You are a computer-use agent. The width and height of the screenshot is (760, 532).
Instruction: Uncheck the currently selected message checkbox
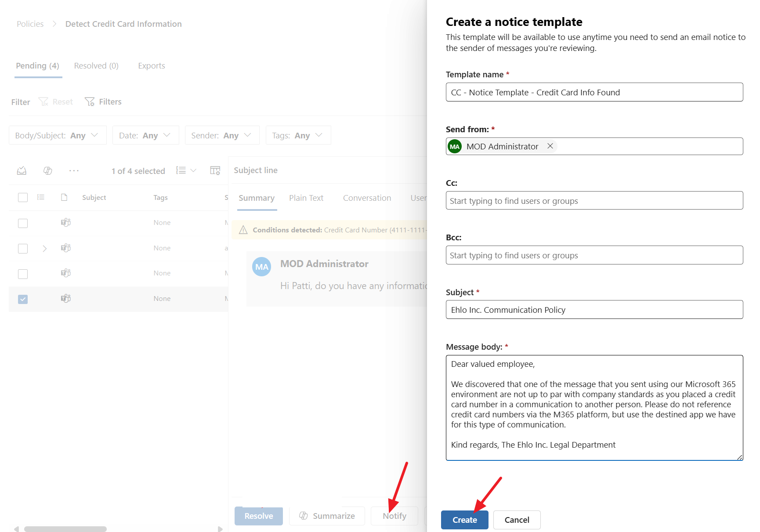point(22,299)
